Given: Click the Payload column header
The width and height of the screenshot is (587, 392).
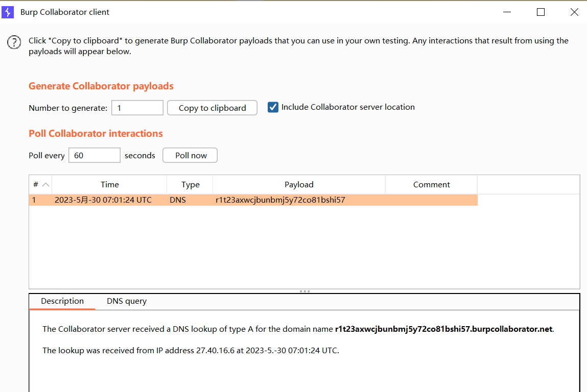Looking at the screenshot, I should point(299,185).
